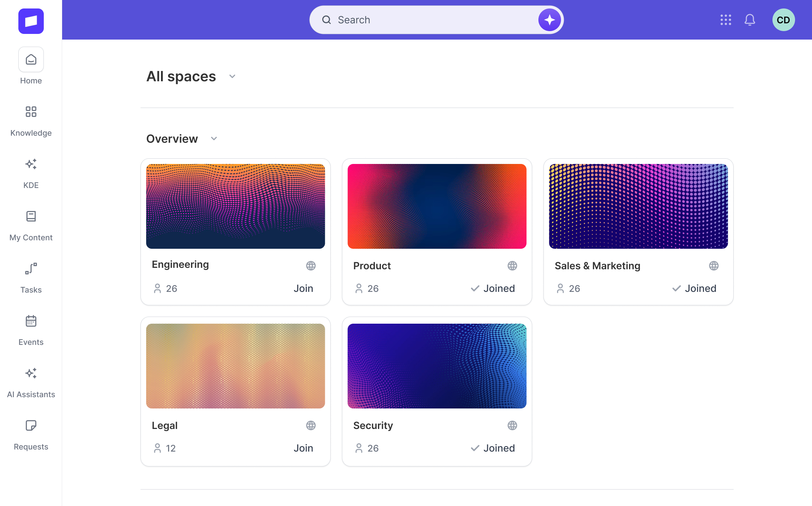Open the AI sparkle search assistant button
This screenshot has height=506, width=812.
(x=549, y=20)
